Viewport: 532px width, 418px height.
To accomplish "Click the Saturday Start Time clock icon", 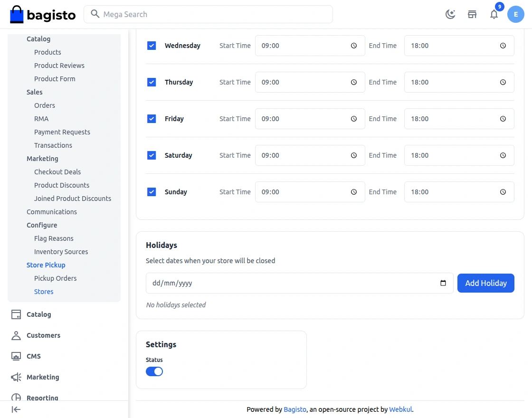I will pyautogui.click(x=353, y=155).
